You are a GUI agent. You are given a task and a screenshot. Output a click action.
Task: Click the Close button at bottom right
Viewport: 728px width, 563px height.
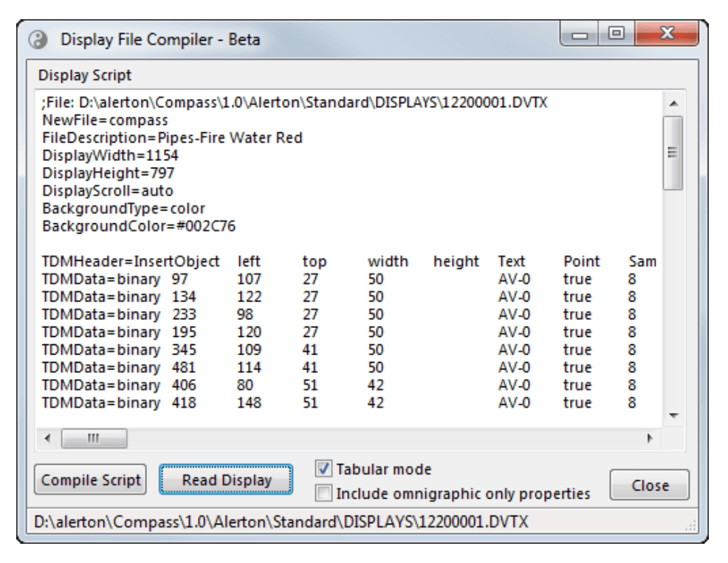(x=649, y=485)
